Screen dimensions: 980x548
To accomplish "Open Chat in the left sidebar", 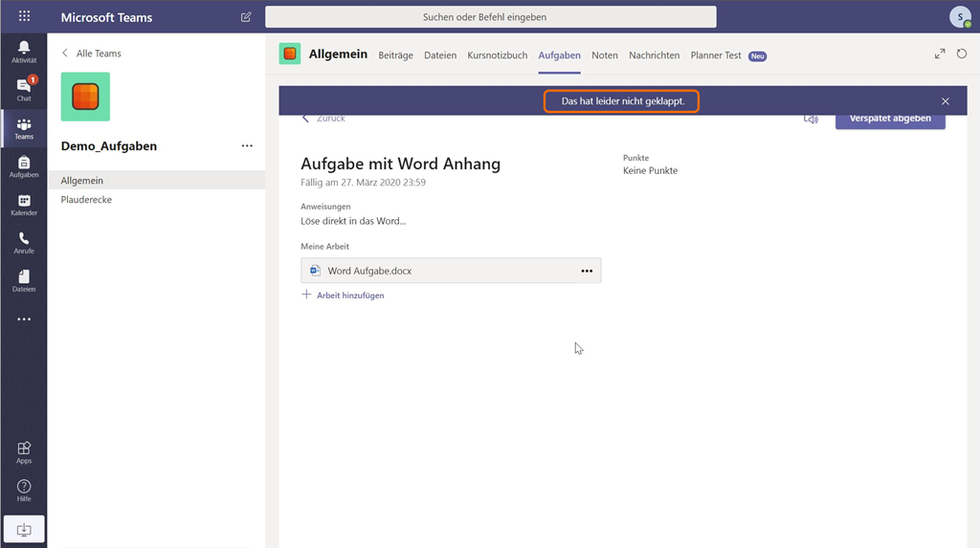I will click(x=24, y=89).
